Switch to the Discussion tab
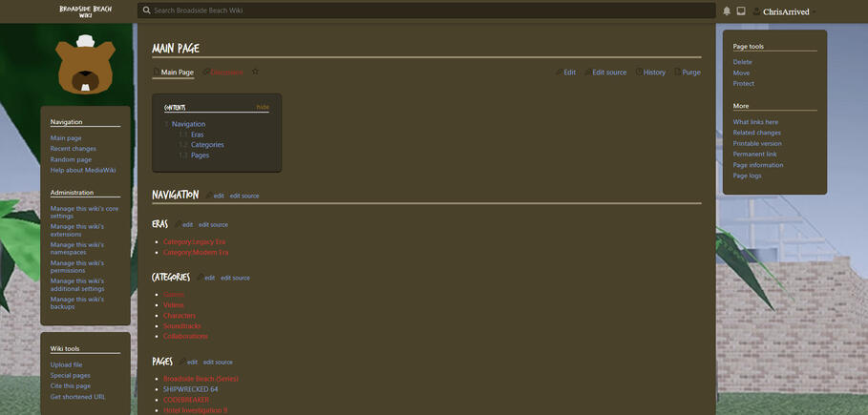 [225, 73]
